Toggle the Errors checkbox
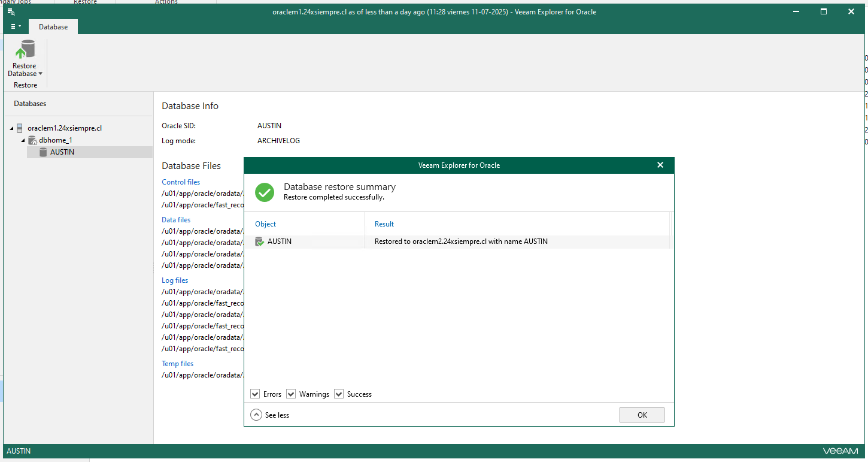The height and width of the screenshot is (462, 868). click(x=255, y=394)
